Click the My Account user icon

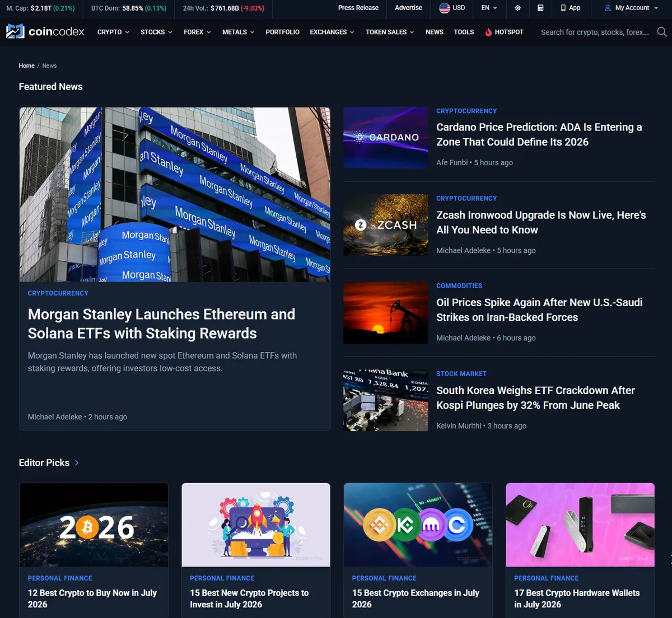pyautogui.click(x=608, y=8)
